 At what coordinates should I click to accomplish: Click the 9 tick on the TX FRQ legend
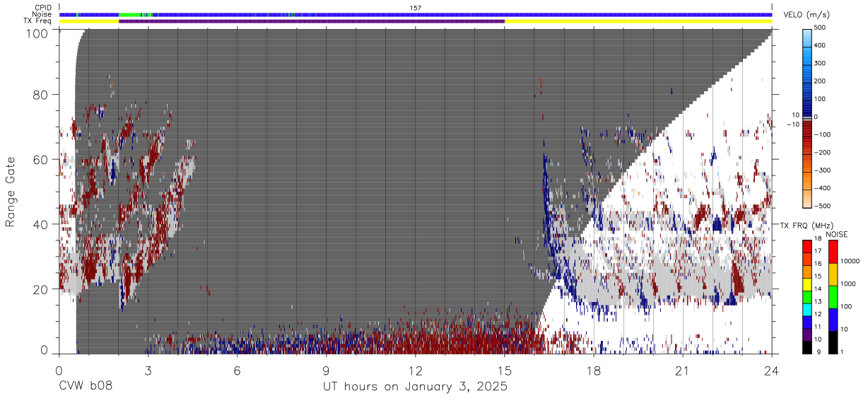tap(819, 352)
